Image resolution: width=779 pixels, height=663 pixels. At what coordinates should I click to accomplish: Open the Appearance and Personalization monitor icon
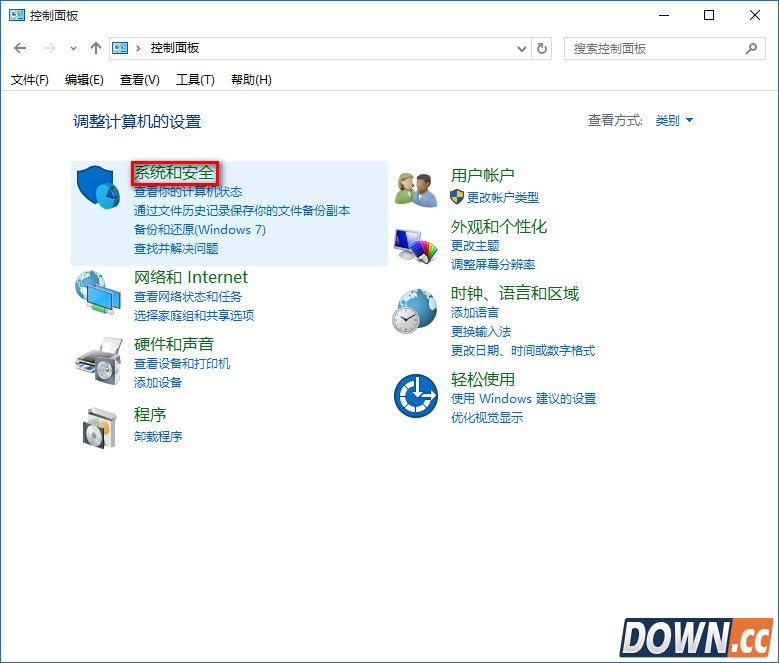tap(416, 246)
